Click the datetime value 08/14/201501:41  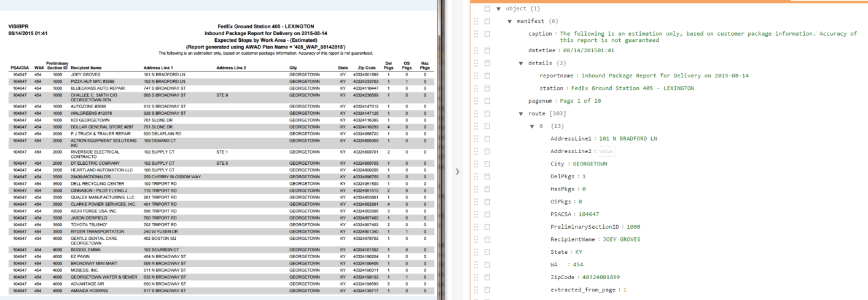(588, 50)
